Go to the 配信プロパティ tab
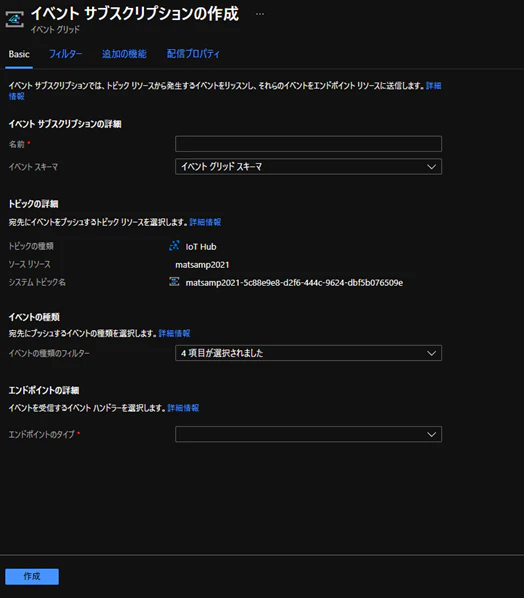Screen dimensions: 524x598 coord(193,54)
